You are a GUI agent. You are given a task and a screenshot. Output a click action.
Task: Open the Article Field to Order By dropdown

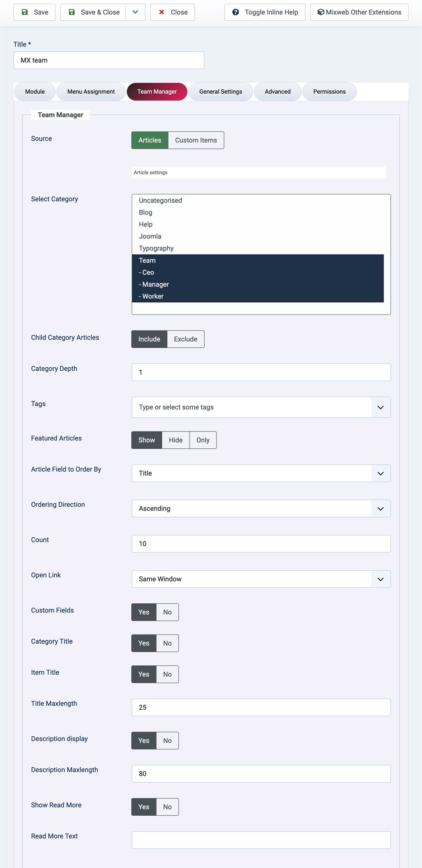click(261, 473)
